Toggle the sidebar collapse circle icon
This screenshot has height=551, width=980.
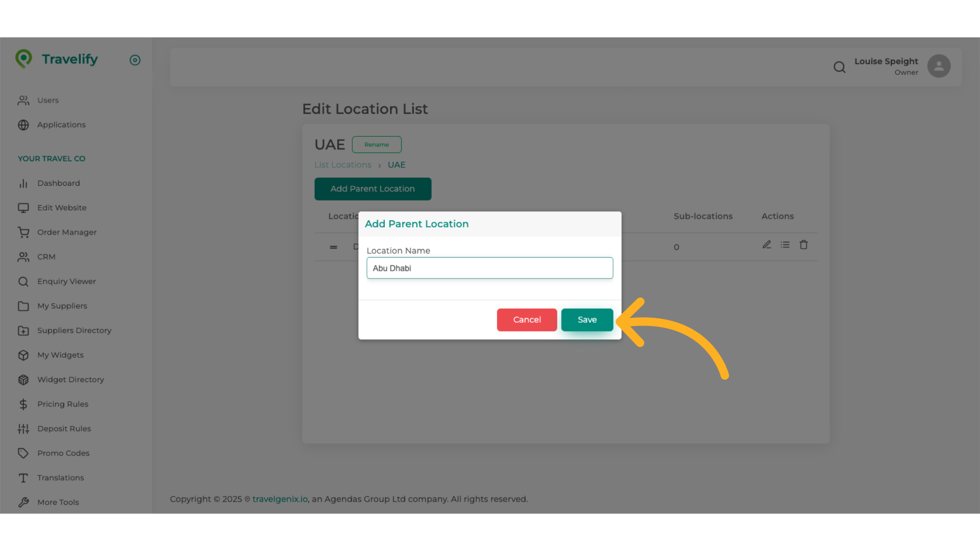[135, 60]
